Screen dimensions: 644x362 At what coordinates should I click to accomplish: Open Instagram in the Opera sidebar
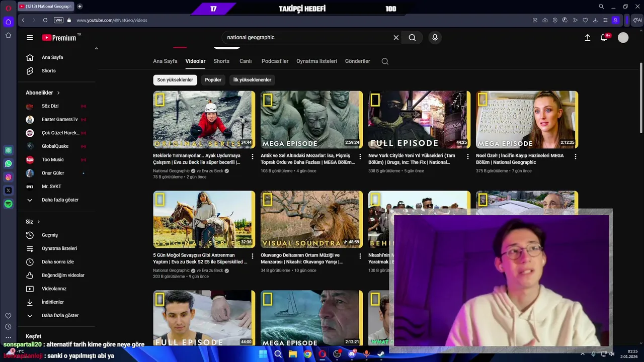pyautogui.click(x=8, y=177)
